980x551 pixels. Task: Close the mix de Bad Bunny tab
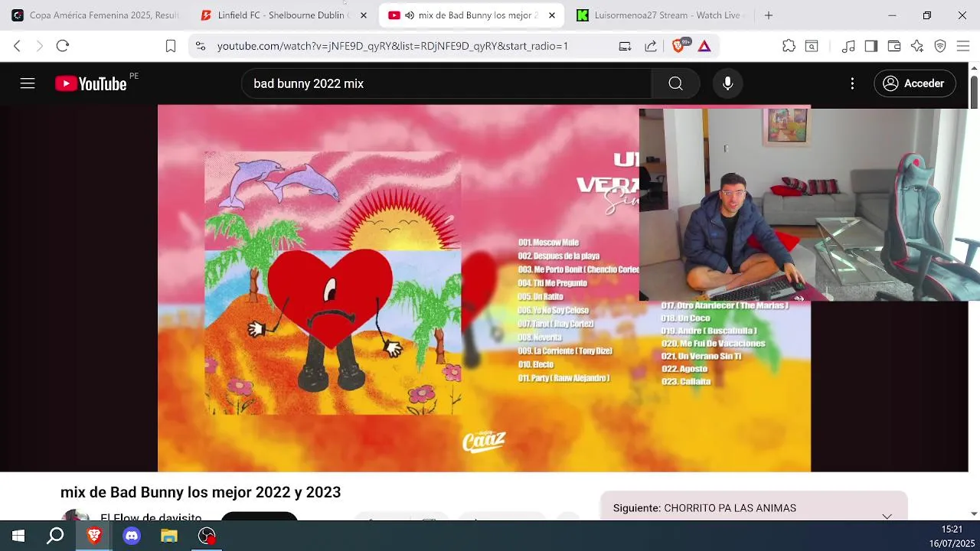tap(552, 15)
